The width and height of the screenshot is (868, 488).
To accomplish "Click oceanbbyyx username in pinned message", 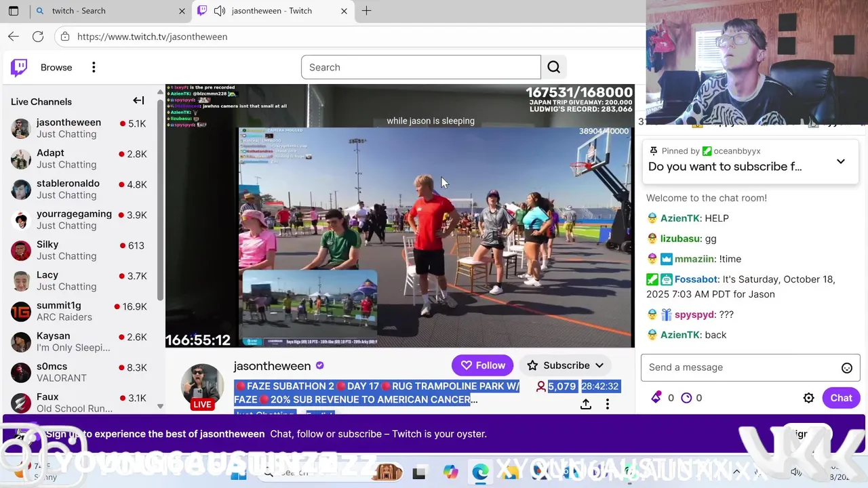I will click(x=736, y=150).
